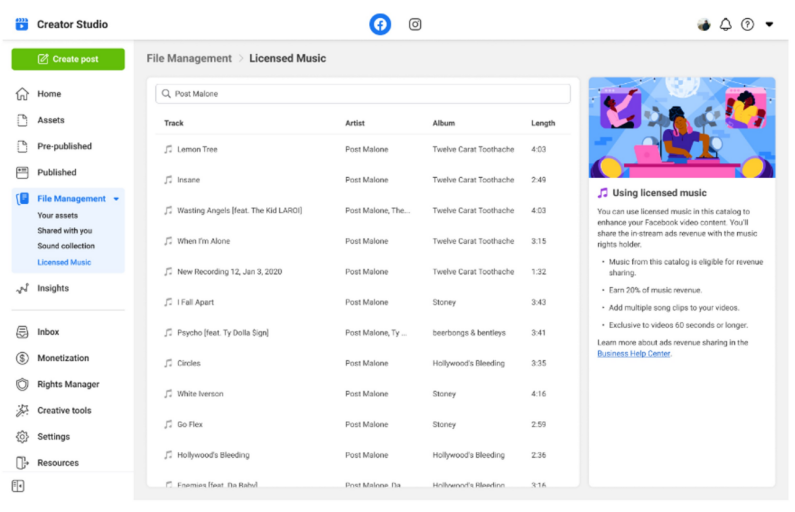Click music note icon beside Insane

point(168,180)
